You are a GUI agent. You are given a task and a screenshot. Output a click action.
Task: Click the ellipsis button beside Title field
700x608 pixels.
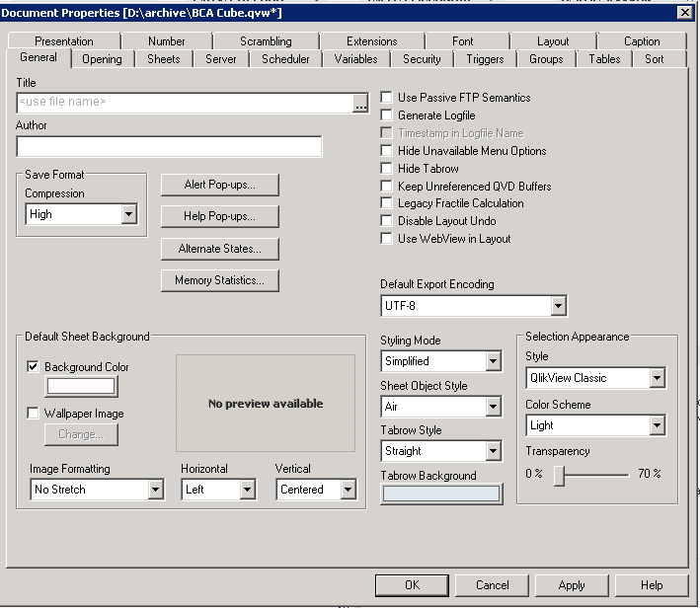click(x=361, y=102)
